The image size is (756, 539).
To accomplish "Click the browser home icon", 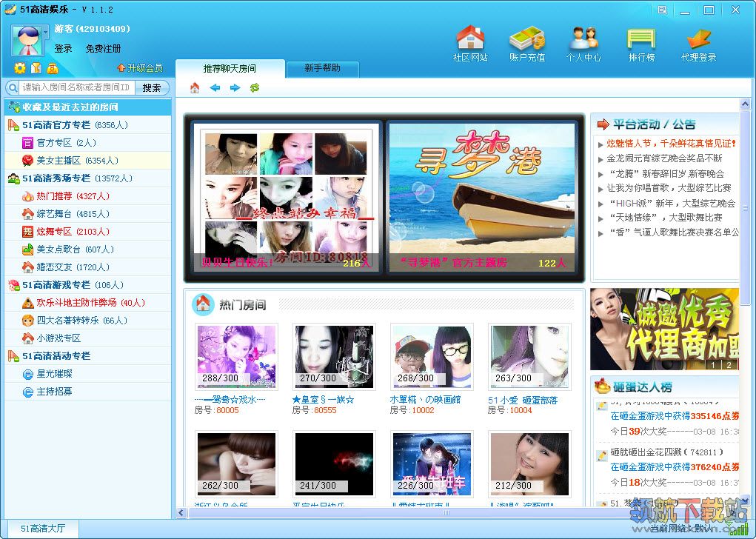I will click(195, 88).
